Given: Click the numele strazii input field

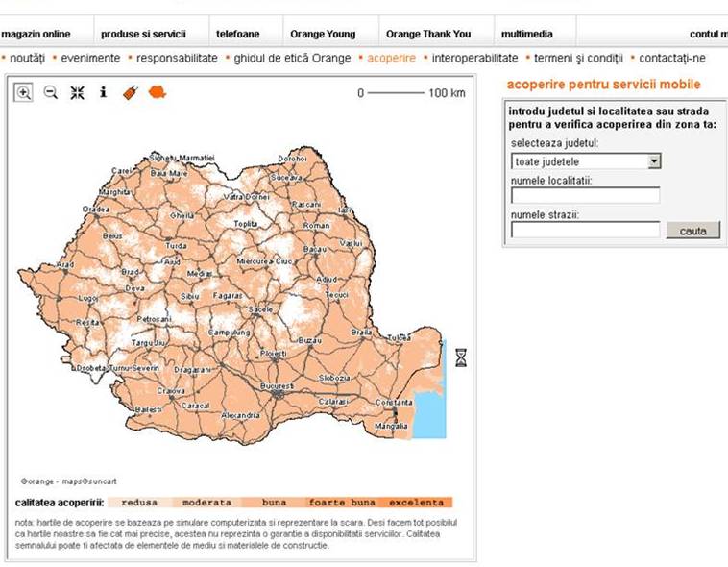Looking at the screenshot, I should 585,230.
